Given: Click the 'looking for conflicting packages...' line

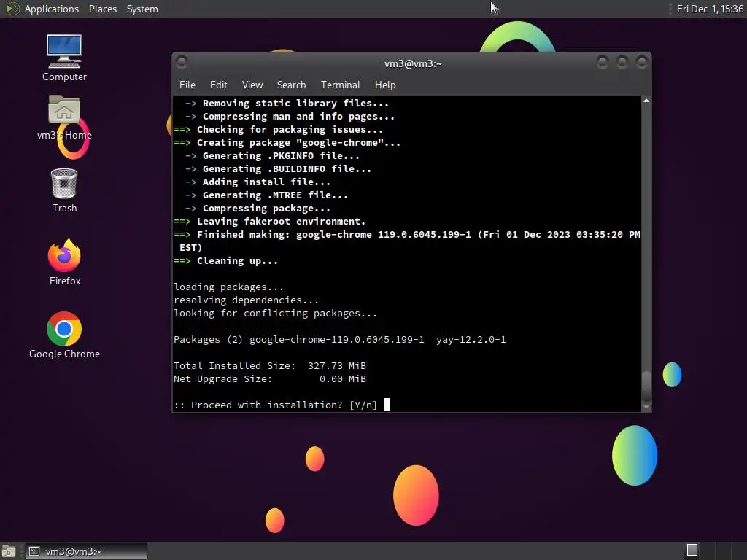Looking at the screenshot, I should (275, 314).
